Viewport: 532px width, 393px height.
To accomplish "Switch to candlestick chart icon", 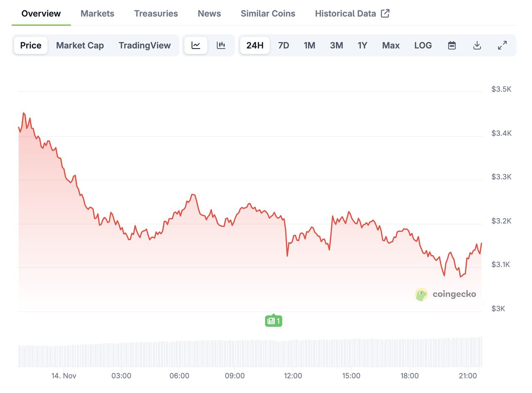I will coord(221,45).
